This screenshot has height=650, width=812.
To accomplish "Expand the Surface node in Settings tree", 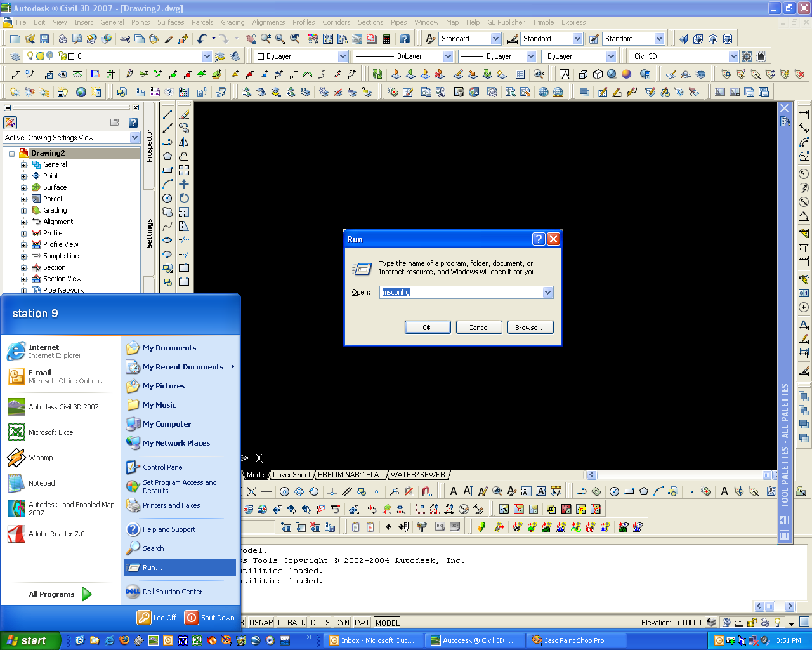I will click(23, 188).
